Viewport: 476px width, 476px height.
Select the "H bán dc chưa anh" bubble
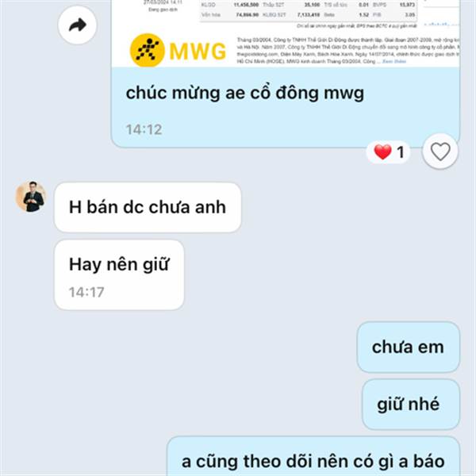click(x=148, y=207)
